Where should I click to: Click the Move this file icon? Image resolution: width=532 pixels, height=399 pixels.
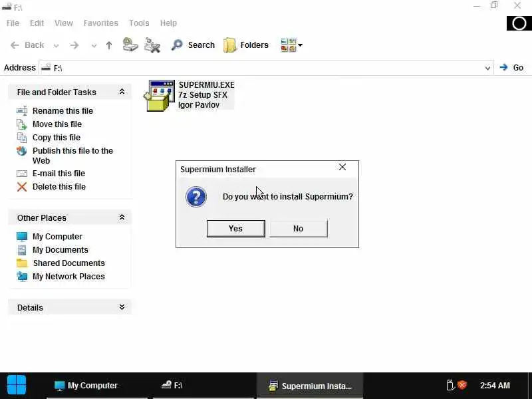coord(22,124)
